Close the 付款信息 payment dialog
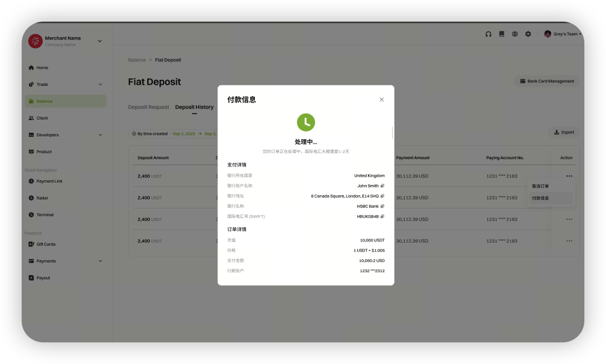 tap(381, 100)
